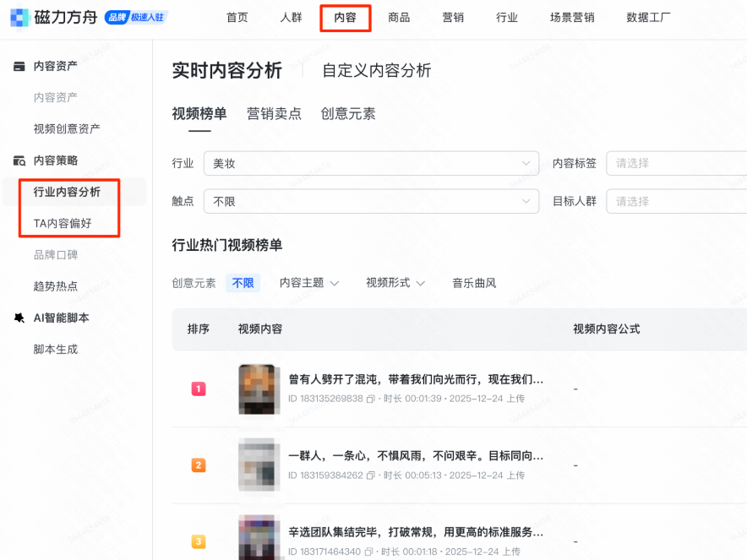Open the 行业 dropdown showing 美妆
The image size is (747, 560).
tap(372, 163)
